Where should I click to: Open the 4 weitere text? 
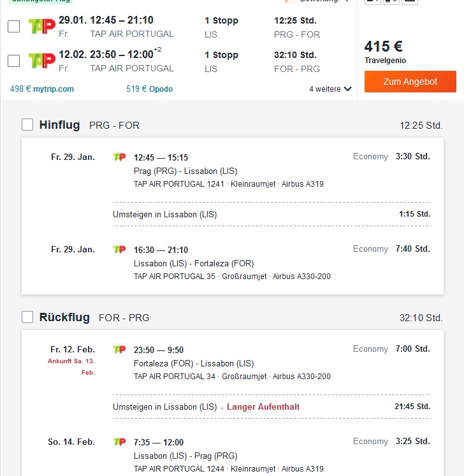pos(325,89)
